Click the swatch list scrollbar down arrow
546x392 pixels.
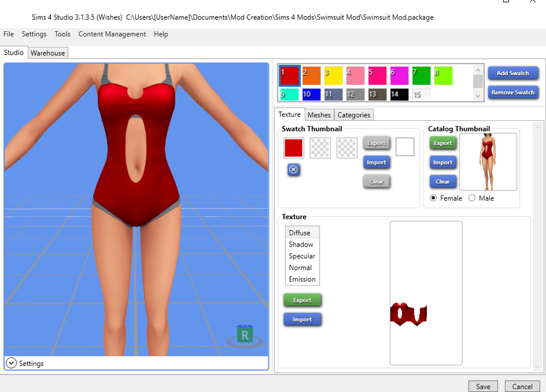coord(477,95)
